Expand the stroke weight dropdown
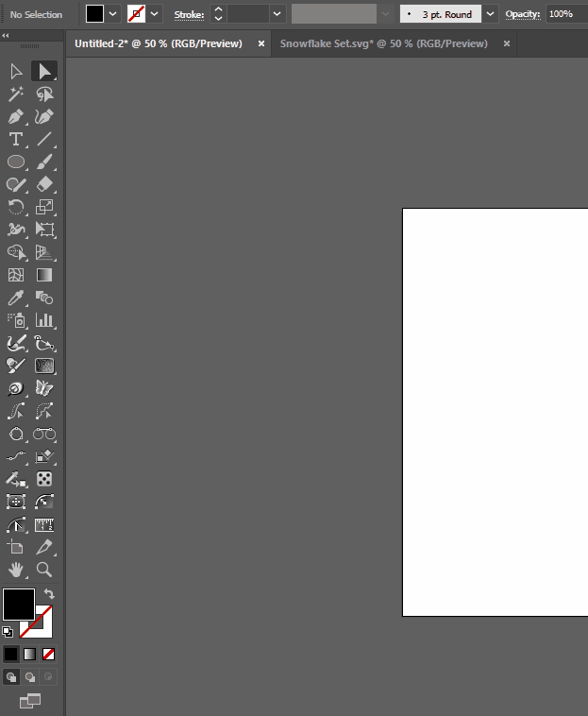This screenshot has width=588, height=716. pos(277,14)
